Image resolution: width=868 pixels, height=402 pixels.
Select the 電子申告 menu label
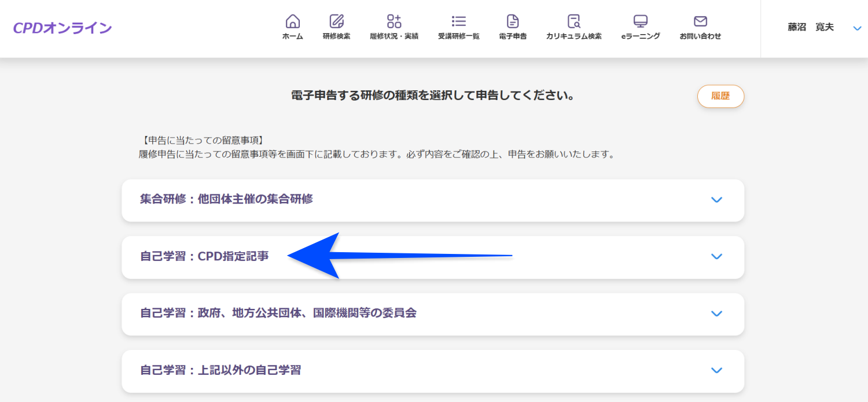click(x=513, y=36)
